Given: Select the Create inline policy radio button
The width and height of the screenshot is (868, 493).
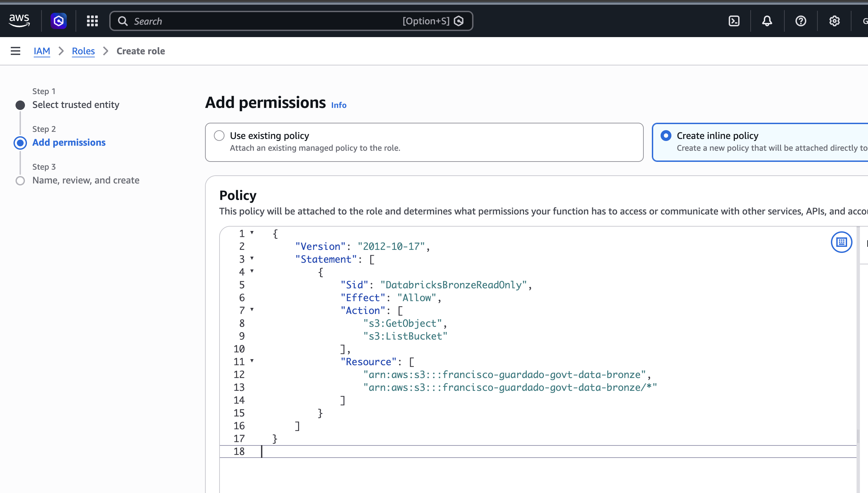Looking at the screenshot, I should tap(666, 136).
